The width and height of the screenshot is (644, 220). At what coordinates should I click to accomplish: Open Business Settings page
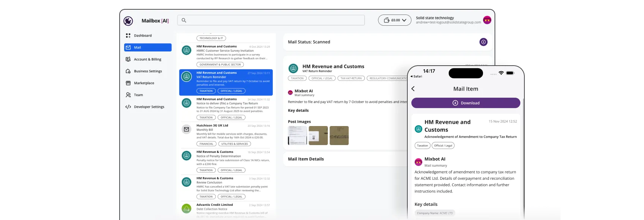click(x=148, y=71)
